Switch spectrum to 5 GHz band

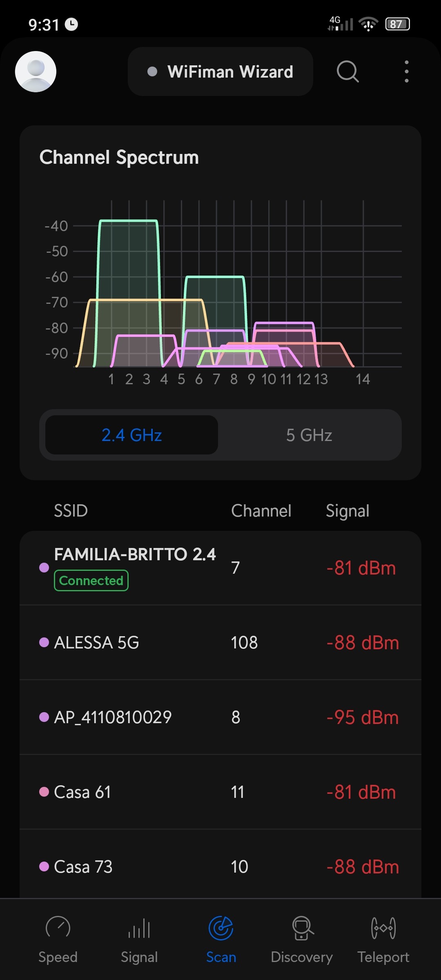309,435
